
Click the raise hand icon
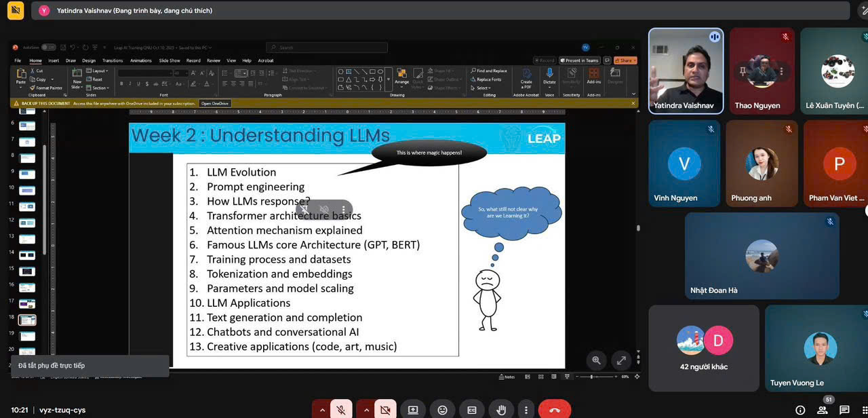click(x=502, y=410)
